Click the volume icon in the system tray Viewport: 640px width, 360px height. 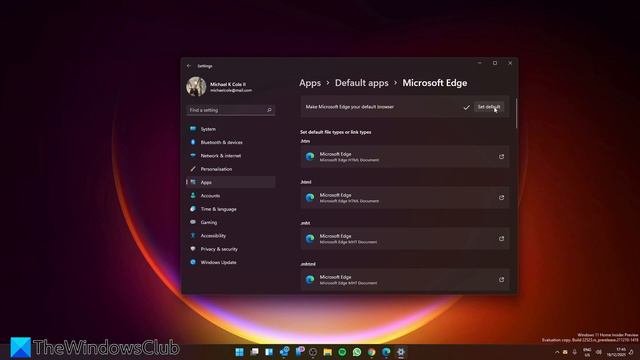pos(599,352)
